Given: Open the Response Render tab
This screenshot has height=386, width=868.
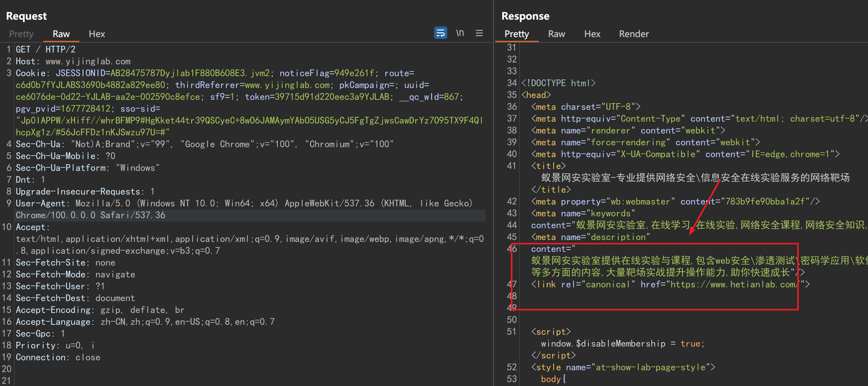Looking at the screenshot, I should (633, 34).
